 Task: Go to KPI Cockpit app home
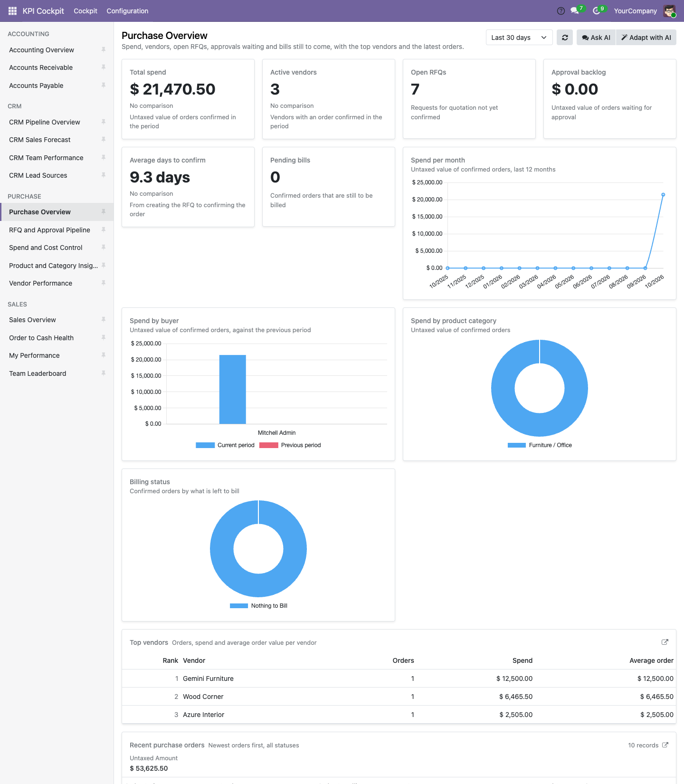(43, 11)
